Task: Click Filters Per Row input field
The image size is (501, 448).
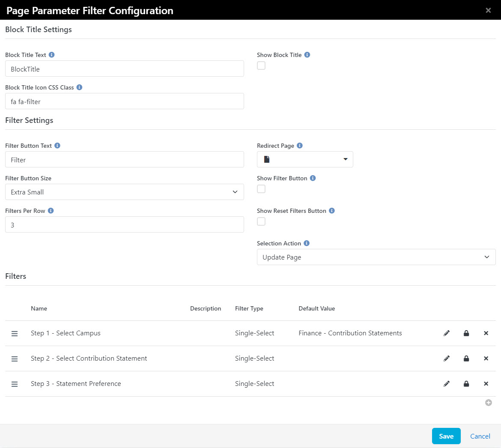Action: click(124, 224)
